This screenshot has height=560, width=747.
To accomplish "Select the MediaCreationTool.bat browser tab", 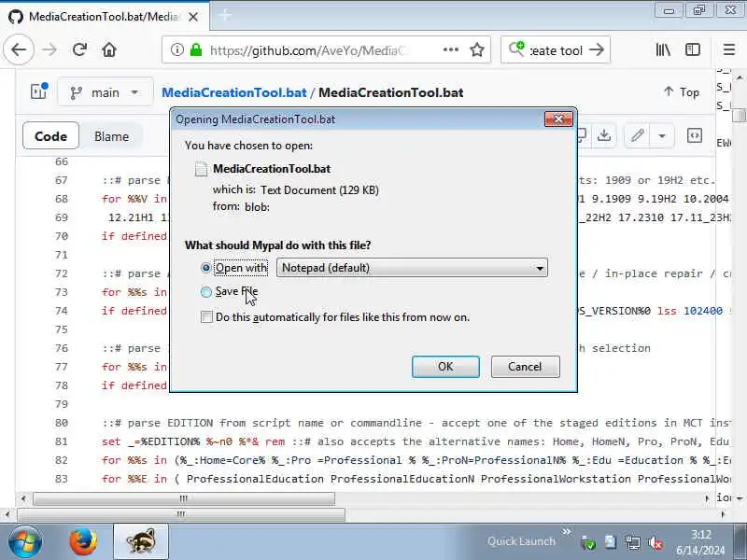I will [105, 17].
